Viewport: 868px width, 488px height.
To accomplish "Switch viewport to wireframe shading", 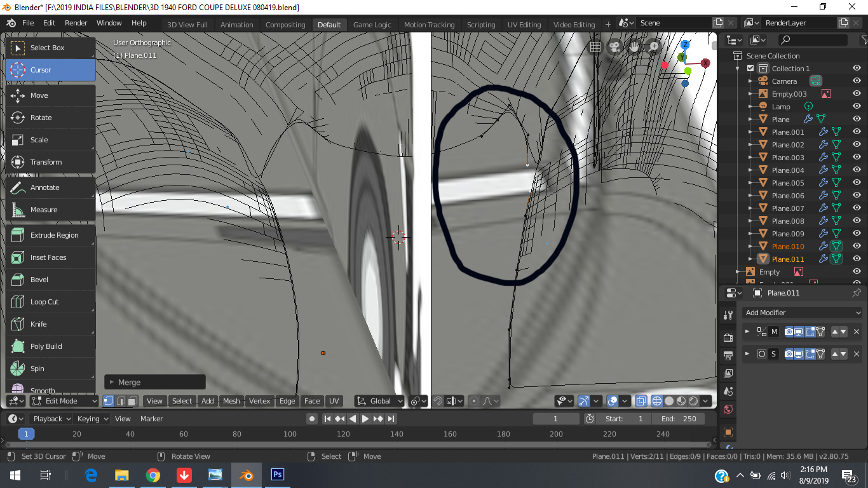I will tap(656, 401).
